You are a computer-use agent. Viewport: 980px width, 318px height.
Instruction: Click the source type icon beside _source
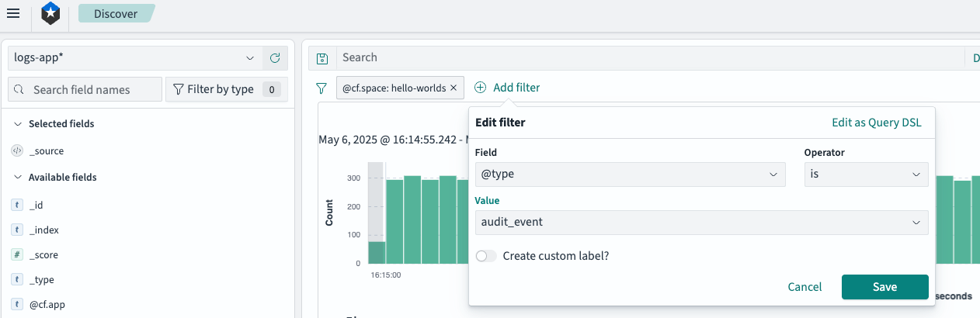tap(17, 150)
